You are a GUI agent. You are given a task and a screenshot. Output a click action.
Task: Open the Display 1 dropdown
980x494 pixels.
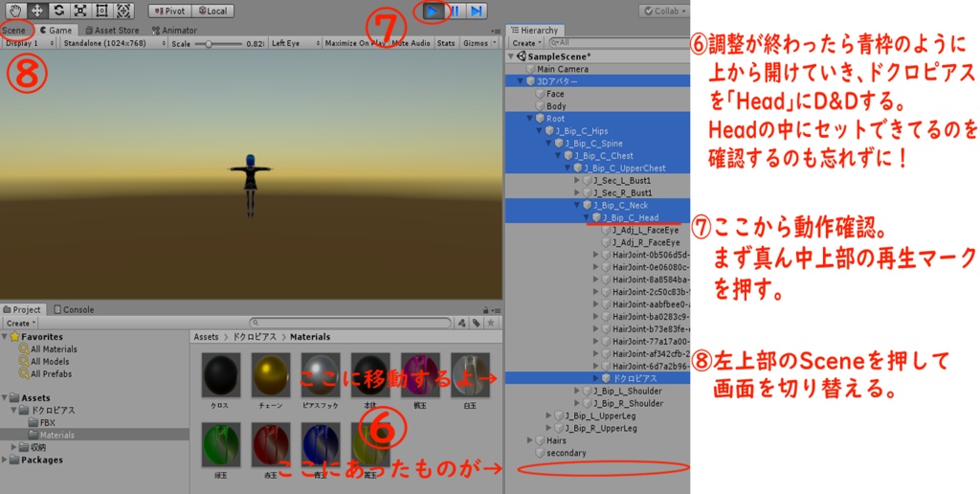[x=30, y=43]
